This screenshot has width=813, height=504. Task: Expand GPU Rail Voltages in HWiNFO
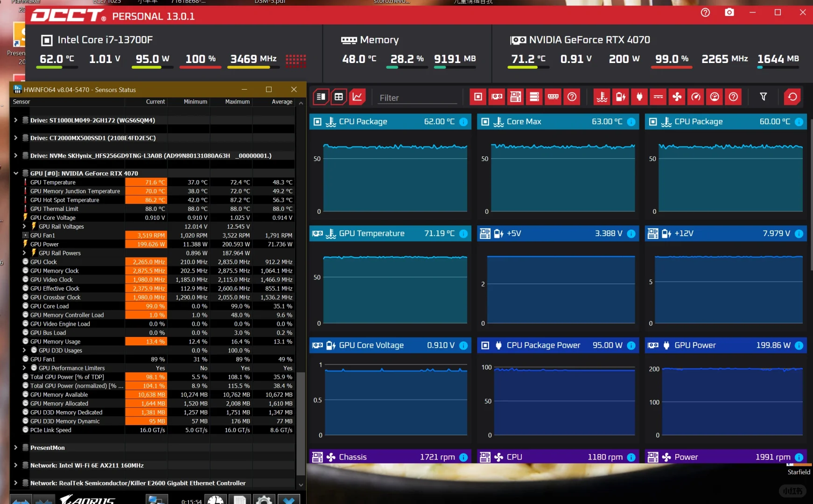pyautogui.click(x=25, y=226)
